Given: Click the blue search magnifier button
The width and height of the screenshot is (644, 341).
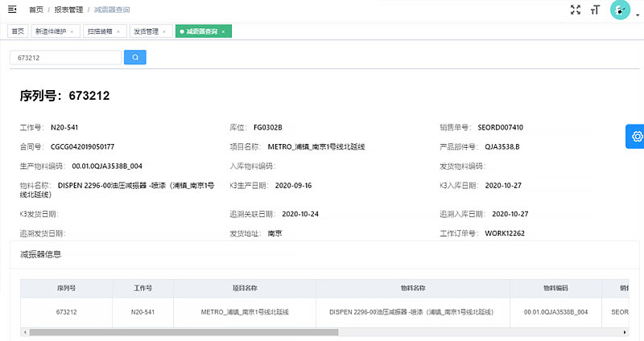Looking at the screenshot, I should pos(135,58).
